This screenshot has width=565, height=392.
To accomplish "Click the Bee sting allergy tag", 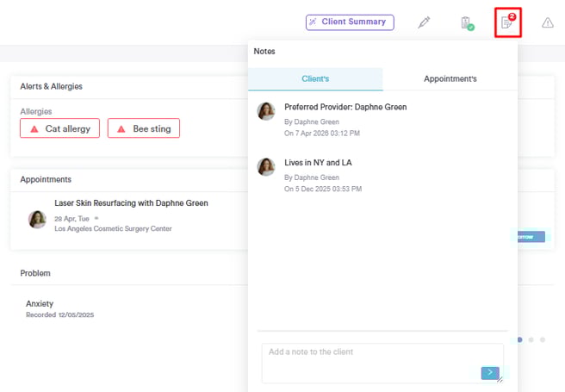I will point(144,128).
